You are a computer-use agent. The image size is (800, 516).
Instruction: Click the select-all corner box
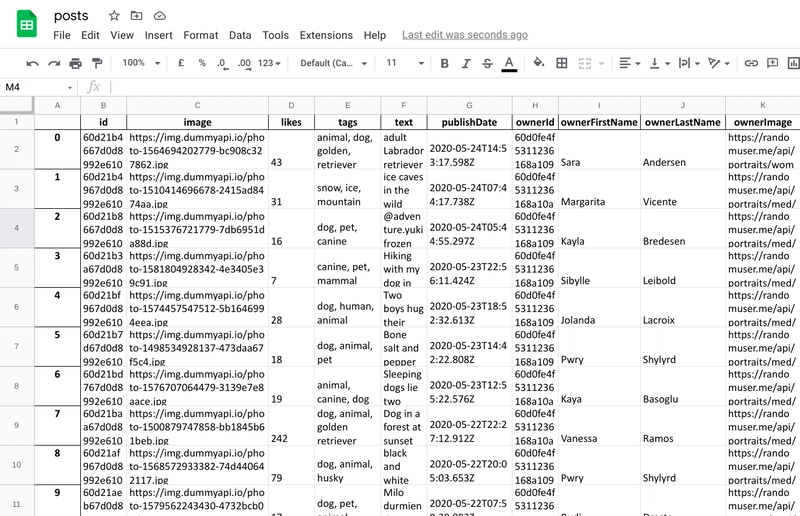pos(17,105)
